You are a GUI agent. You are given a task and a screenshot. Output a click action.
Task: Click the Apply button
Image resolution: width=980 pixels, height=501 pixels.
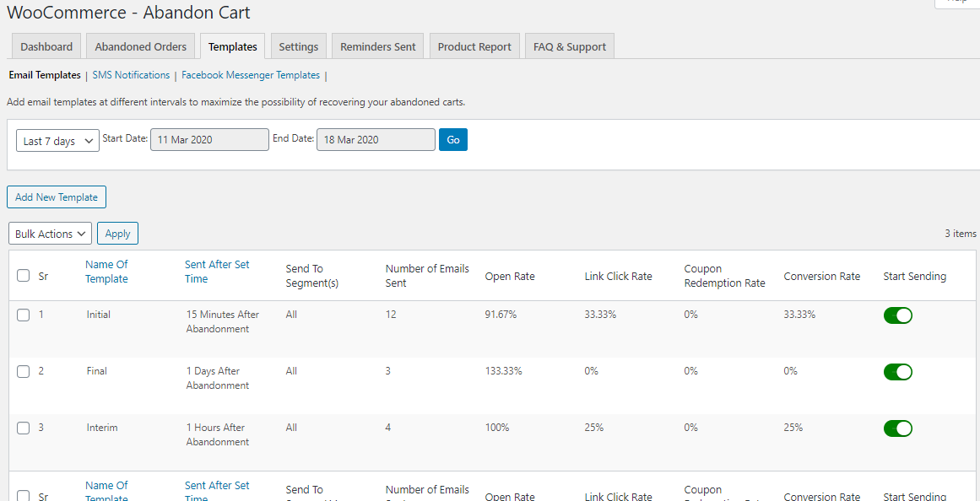[x=117, y=234]
